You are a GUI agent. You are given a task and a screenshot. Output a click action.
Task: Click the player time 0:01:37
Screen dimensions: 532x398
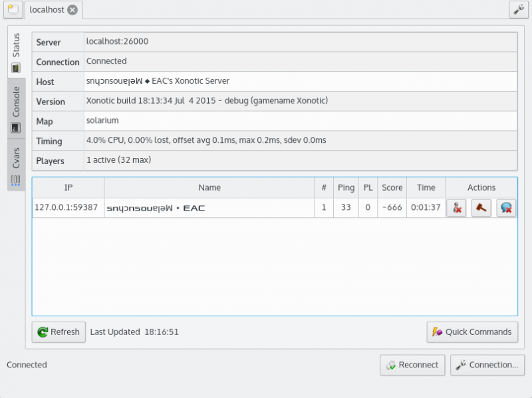(x=426, y=207)
